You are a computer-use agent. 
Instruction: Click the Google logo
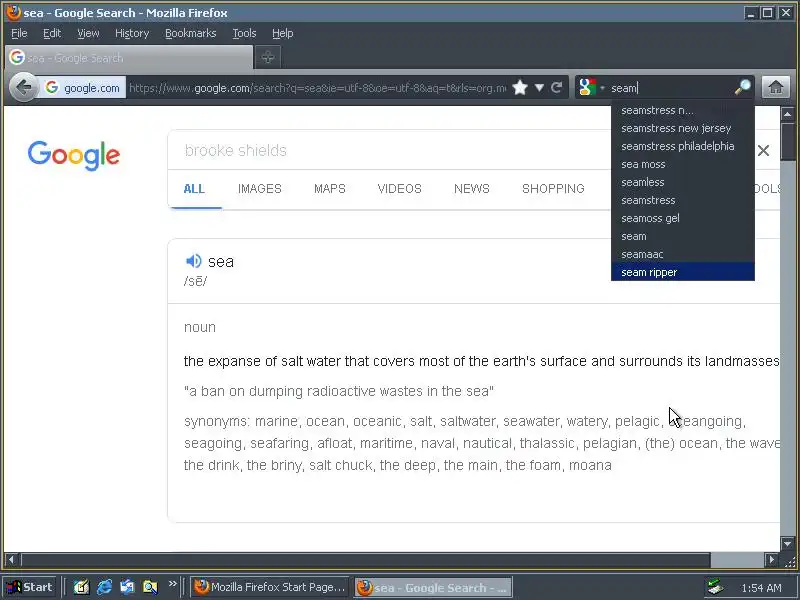tap(74, 156)
